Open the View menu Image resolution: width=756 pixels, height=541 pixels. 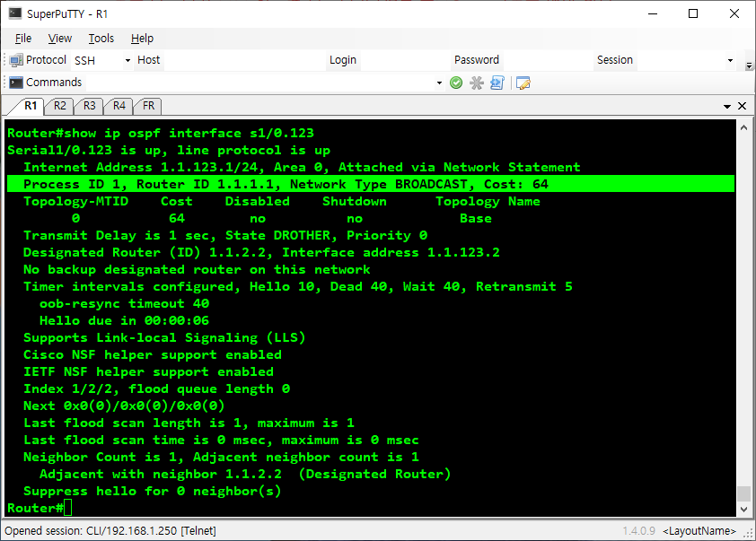(60, 39)
